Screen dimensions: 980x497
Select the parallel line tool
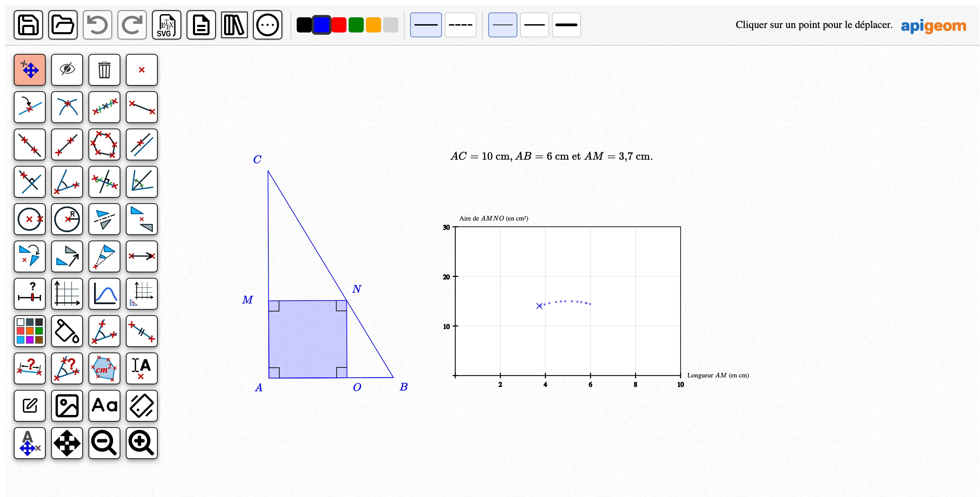pos(141,144)
